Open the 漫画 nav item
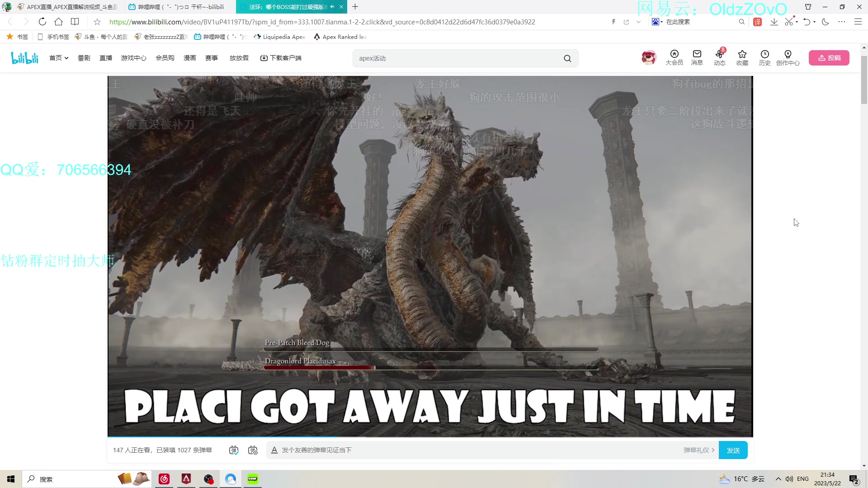The width and height of the screenshot is (868, 488). (x=190, y=58)
